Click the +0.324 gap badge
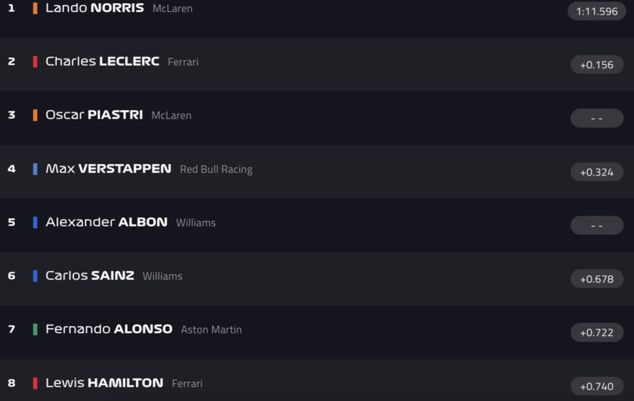 point(597,172)
